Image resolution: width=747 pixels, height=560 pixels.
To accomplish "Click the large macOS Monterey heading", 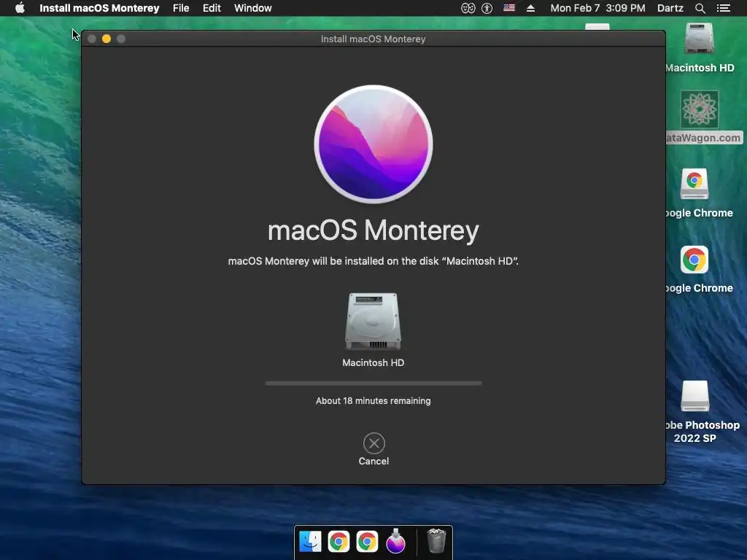I will tap(373, 230).
